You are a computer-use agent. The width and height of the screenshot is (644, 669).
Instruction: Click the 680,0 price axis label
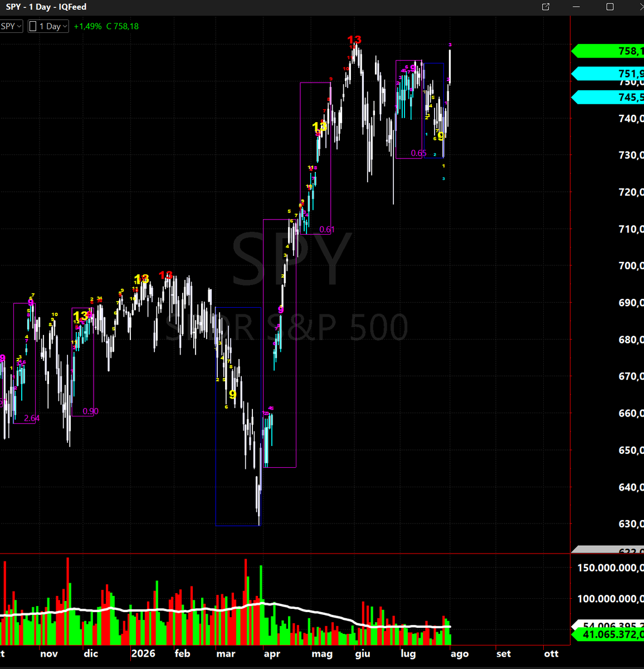(x=631, y=340)
